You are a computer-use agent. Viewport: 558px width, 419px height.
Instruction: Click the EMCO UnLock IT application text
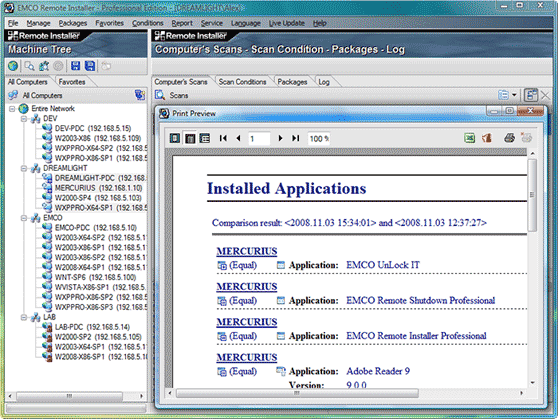pos(383,265)
